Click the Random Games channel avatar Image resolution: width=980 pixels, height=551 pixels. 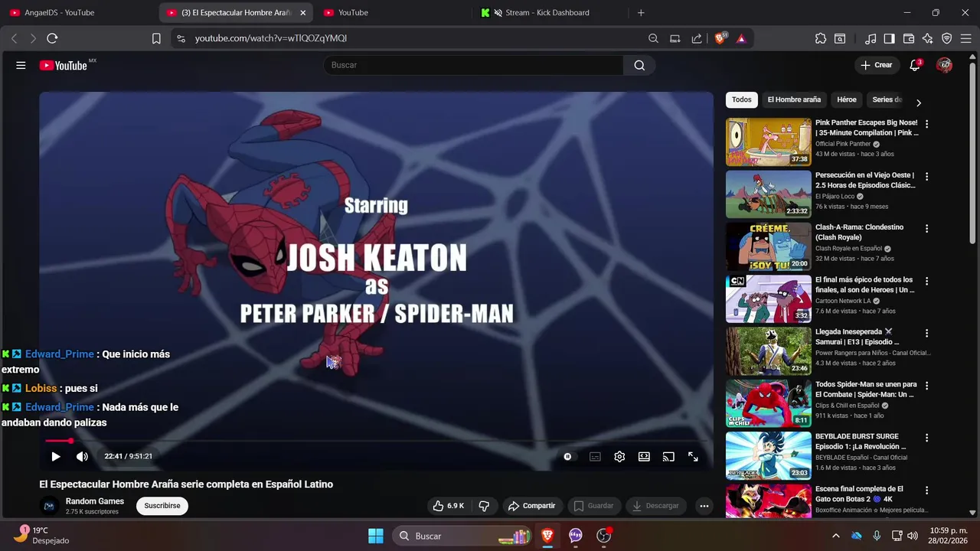pos(49,506)
